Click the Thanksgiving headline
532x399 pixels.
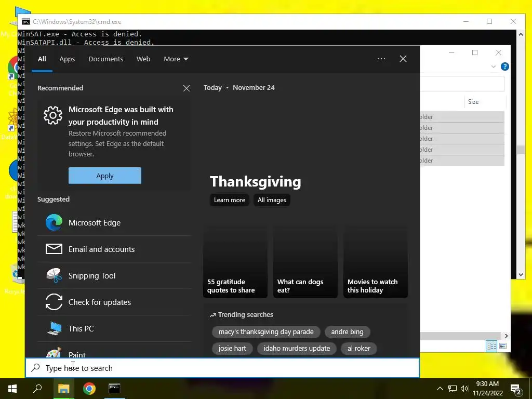tap(256, 182)
